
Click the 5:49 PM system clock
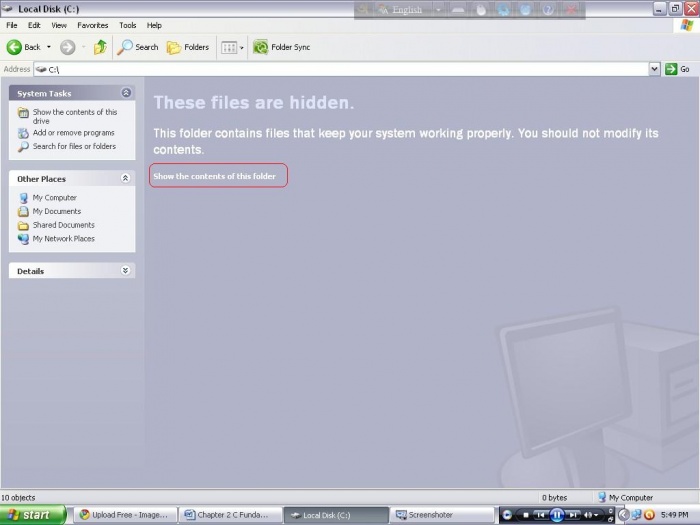pos(674,515)
